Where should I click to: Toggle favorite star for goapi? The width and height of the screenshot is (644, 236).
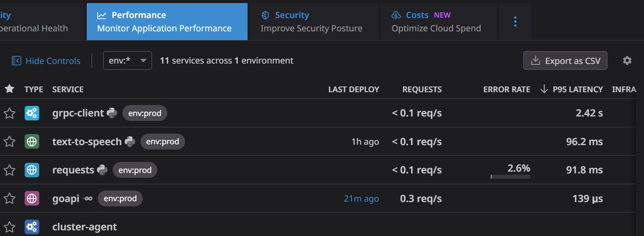(9, 199)
